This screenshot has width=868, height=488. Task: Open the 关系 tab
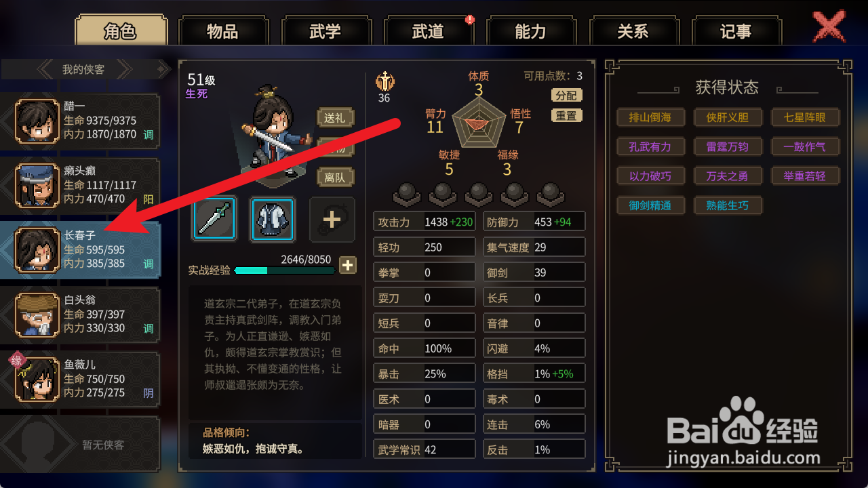click(x=633, y=31)
